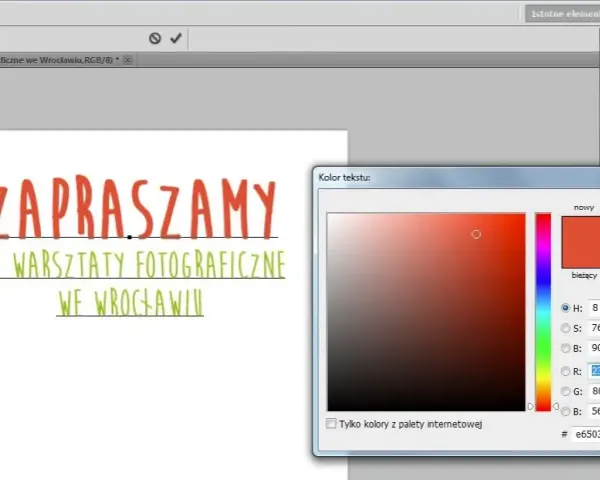The image size is (600, 480).
Task: Select the S saturation radio button
Action: point(565,328)
